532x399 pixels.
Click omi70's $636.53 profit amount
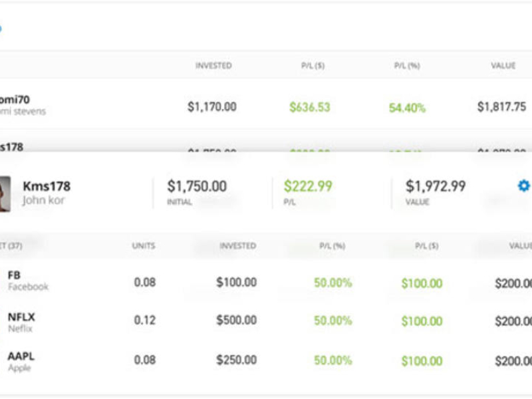click(x=309, y=107)
